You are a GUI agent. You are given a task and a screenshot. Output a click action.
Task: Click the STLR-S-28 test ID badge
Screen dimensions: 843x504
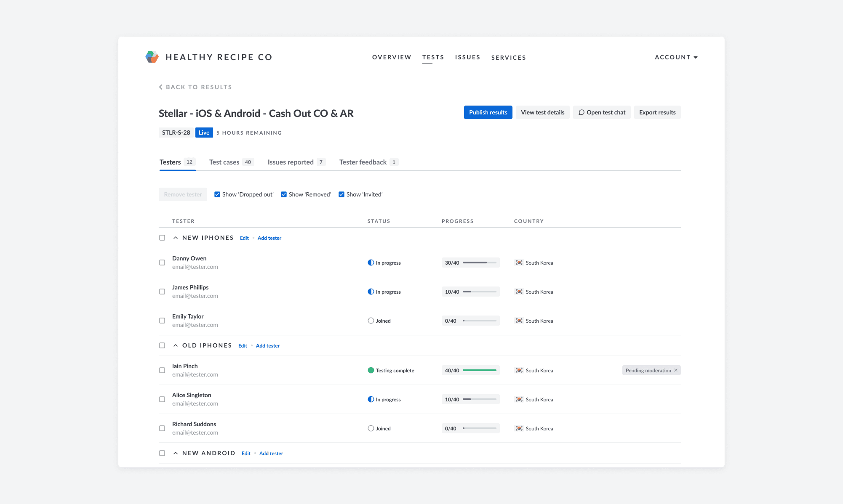176,133
